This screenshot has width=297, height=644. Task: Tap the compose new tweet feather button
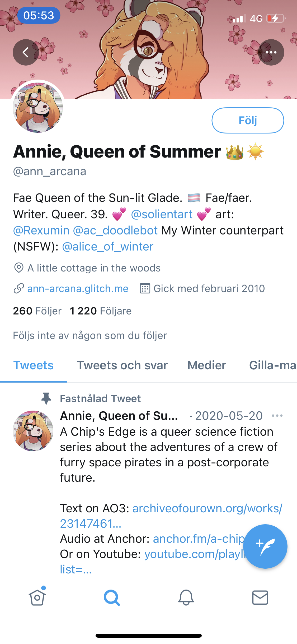265,546
